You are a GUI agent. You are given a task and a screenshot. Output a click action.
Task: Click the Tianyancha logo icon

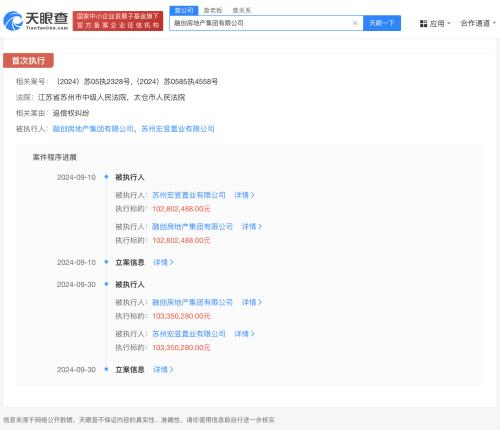[13, 21]
